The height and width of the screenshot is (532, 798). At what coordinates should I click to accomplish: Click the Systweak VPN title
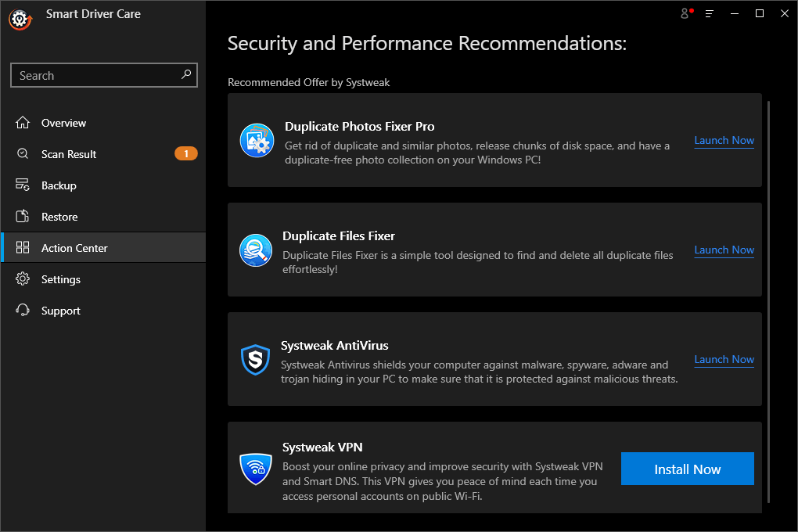(322, 448)
